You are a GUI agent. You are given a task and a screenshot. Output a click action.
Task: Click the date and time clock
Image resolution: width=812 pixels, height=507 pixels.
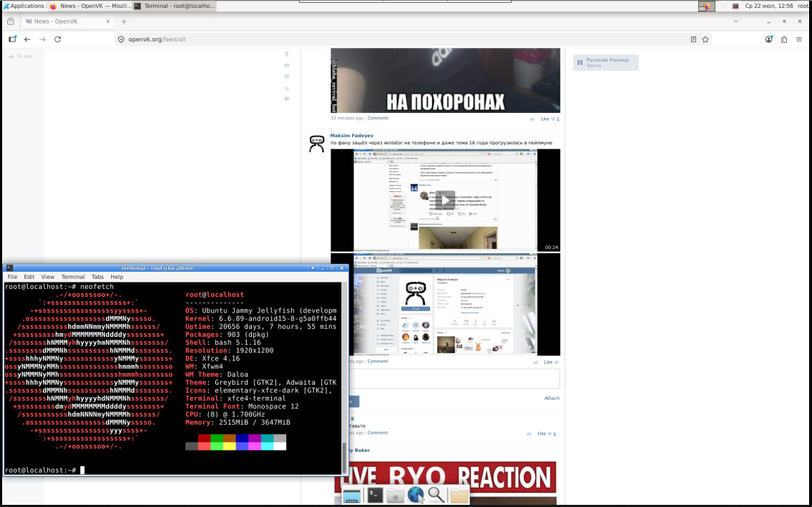pos(769,6)
